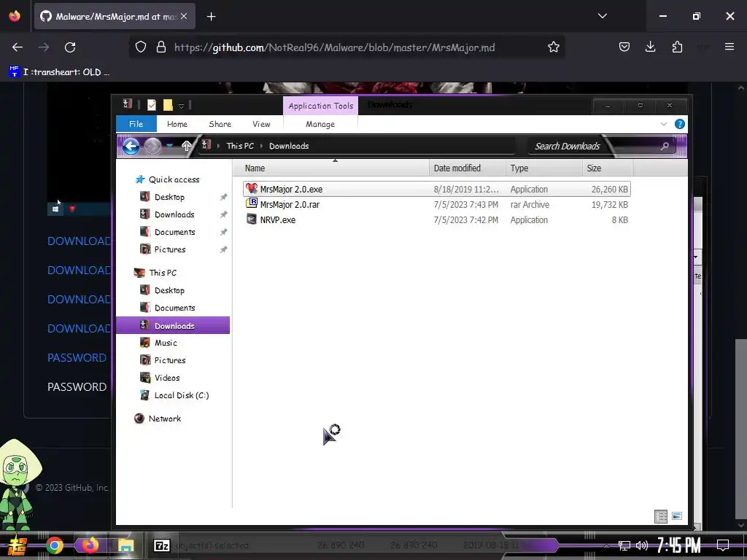Viewport: 747px width, 560px height.
Task: Go back in Firefox browser
Action: (18, 47)
